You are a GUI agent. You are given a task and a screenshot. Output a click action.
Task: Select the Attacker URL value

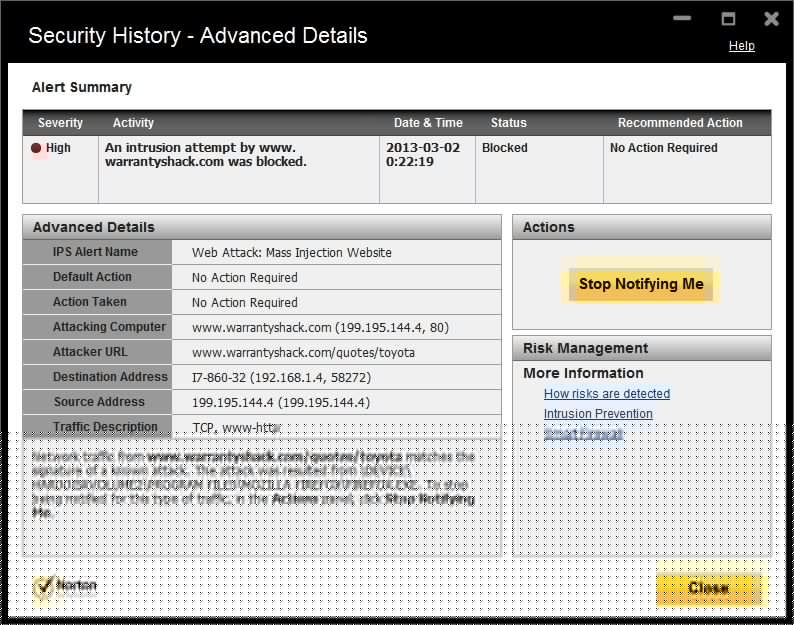pyautogui.click(x=303, y=353)
